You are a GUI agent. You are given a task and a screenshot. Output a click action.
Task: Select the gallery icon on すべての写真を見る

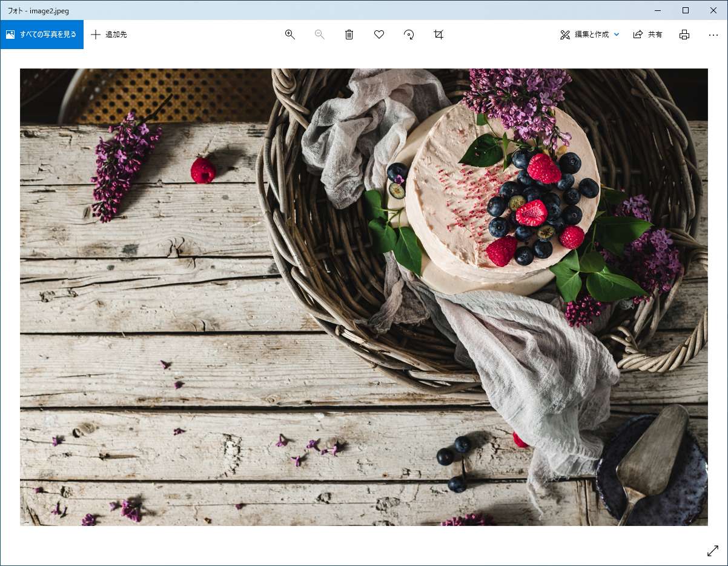pyautogui.click(x=10, y=35)
